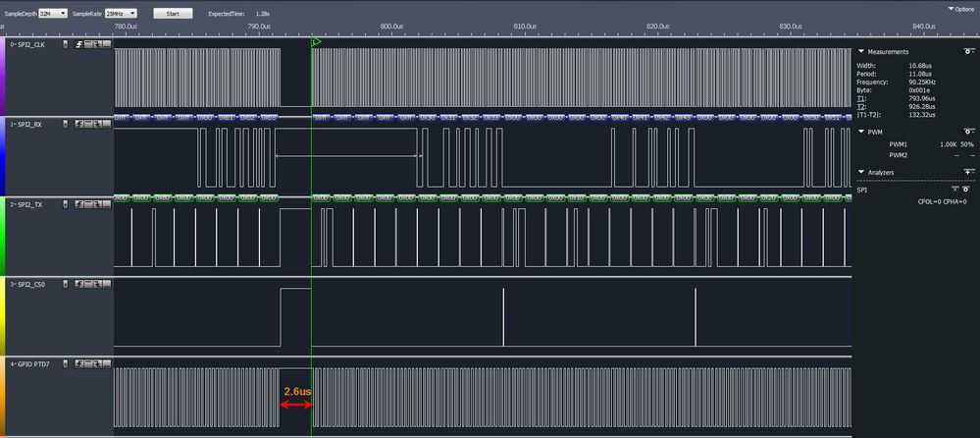Set falling edge trigger on SPI2_CS0

(97, 284)
